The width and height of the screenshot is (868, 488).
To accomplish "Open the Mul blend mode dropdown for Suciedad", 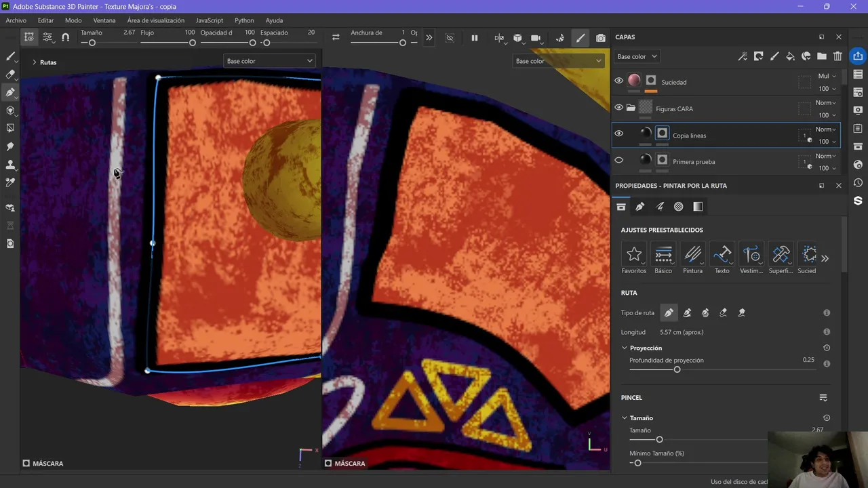I will pos(827,76).
